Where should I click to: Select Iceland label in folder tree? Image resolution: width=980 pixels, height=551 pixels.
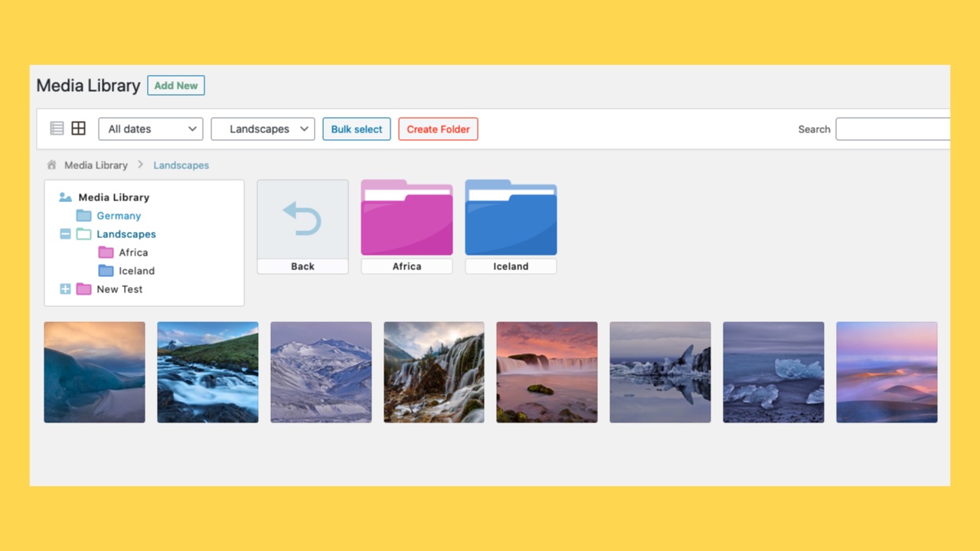[x=136, y=271]
